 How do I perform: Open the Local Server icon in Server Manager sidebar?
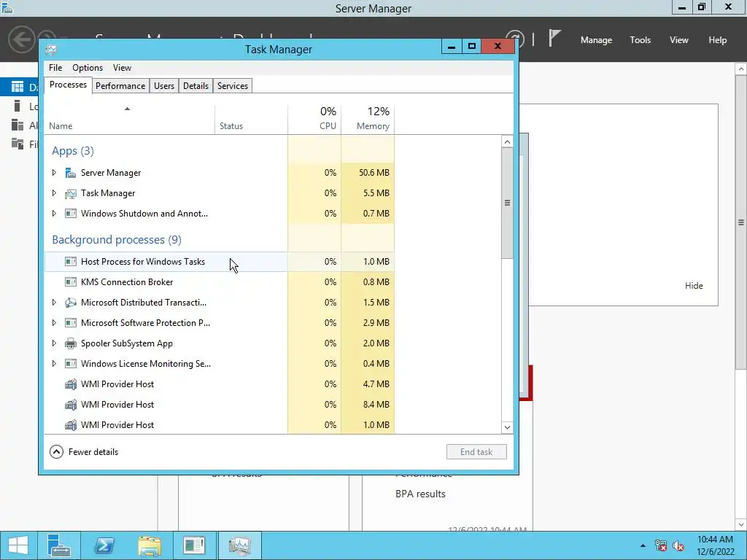[x=18, y=106]
